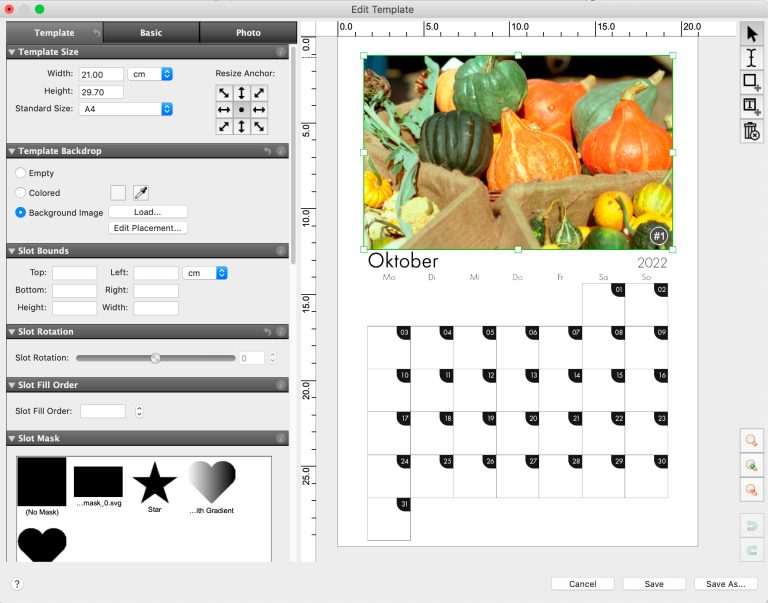Set resize anchor to middle-right
Screen dimensions: 768x603
(259, 110)
